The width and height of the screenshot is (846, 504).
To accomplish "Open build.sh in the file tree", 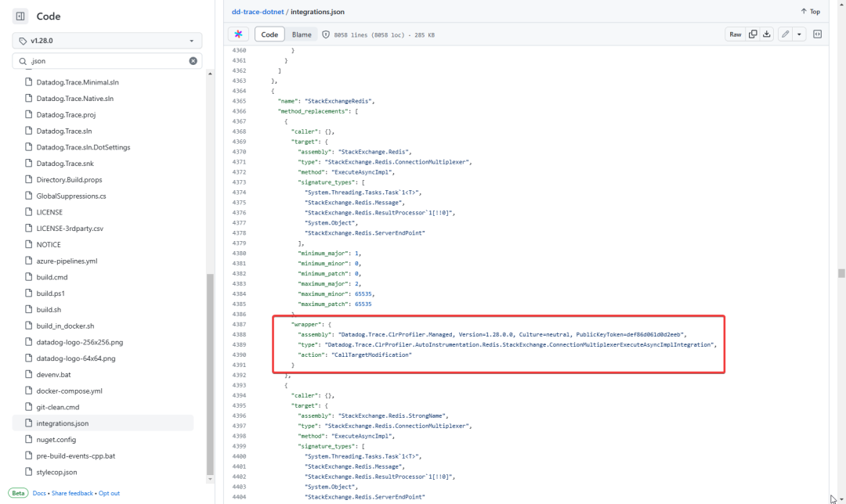I will [x=49, y=309].
